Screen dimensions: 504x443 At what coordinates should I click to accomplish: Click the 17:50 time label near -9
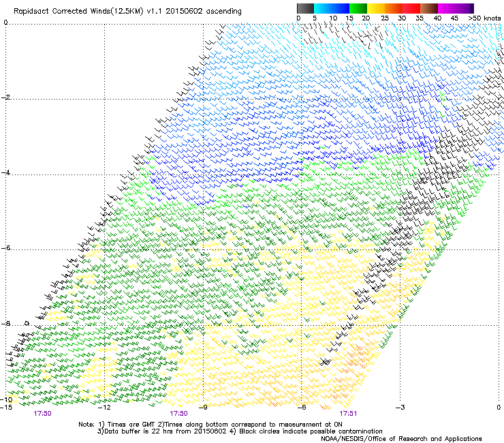click(x=178, y=414)
